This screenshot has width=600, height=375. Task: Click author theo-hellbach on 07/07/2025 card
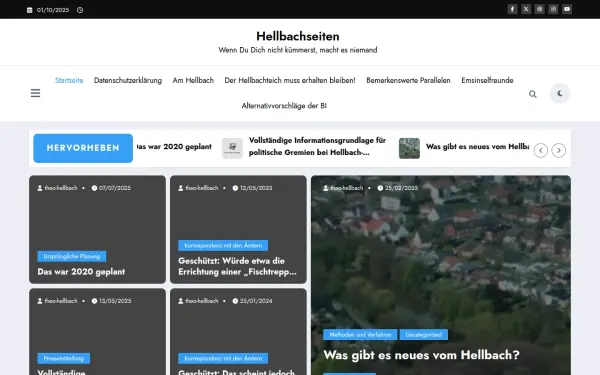coord(61,188)
